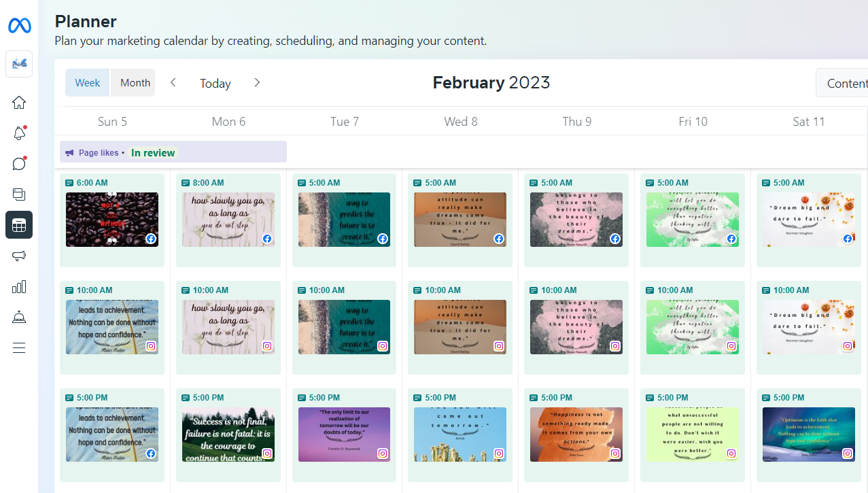
Task: Click post type icon beside Saturday 10:00 AM
Action: coord(766,290)
